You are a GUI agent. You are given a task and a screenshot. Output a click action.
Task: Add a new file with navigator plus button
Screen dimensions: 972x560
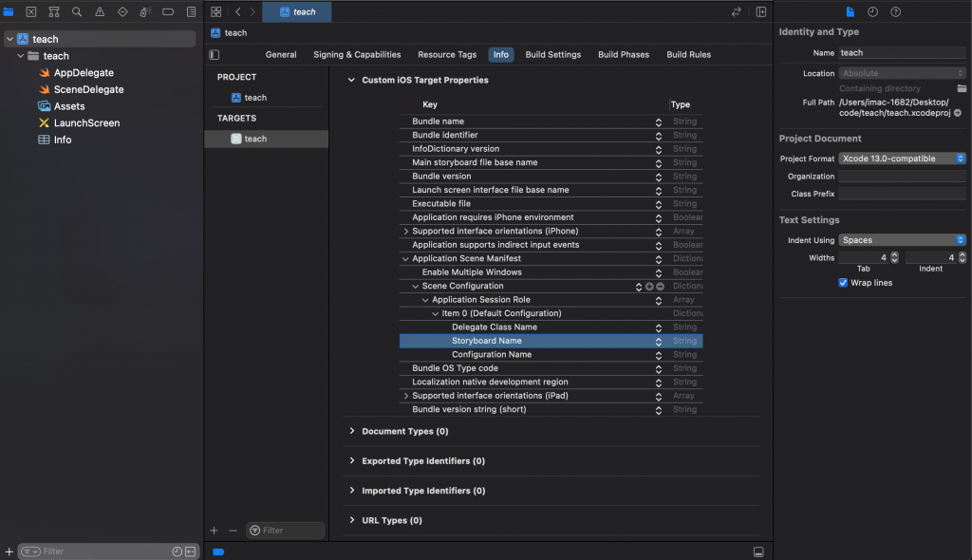pos(9,551)
